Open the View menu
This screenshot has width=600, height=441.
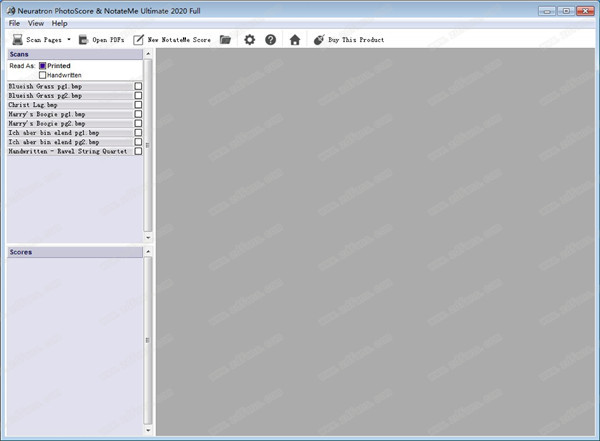tap(36, 23)
